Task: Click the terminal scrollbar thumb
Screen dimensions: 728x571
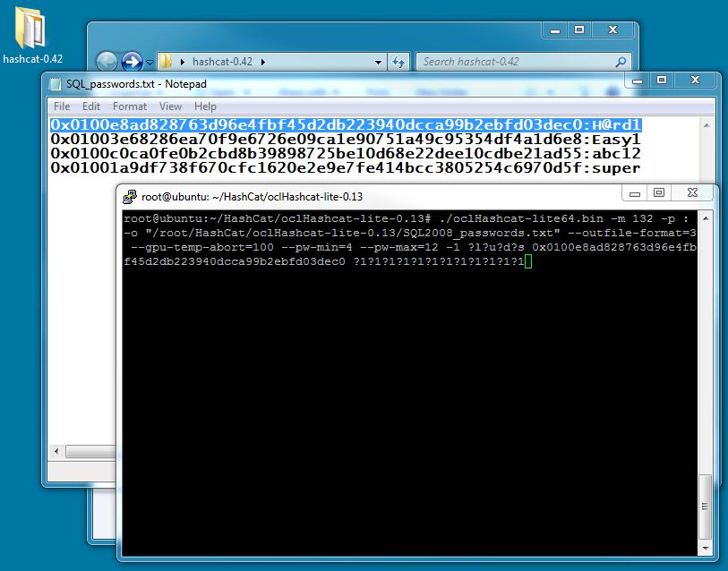Action: pyautogui.click(x=706, y=507)
